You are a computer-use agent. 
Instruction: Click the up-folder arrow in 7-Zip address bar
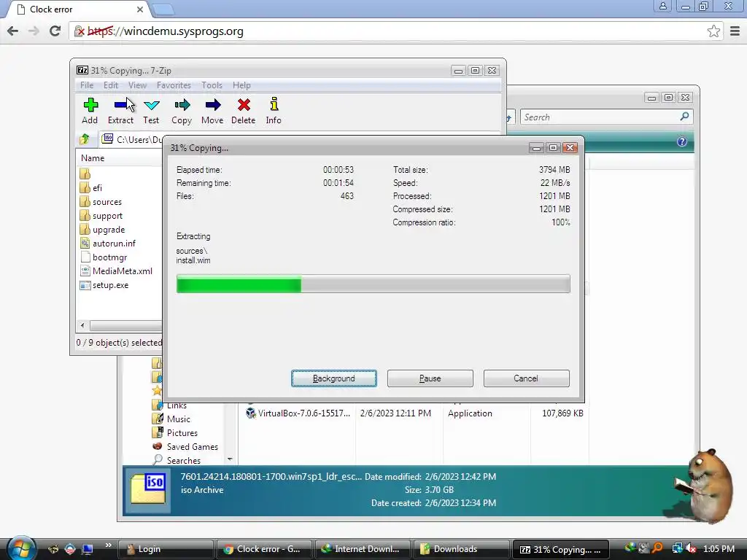(85, 139)
